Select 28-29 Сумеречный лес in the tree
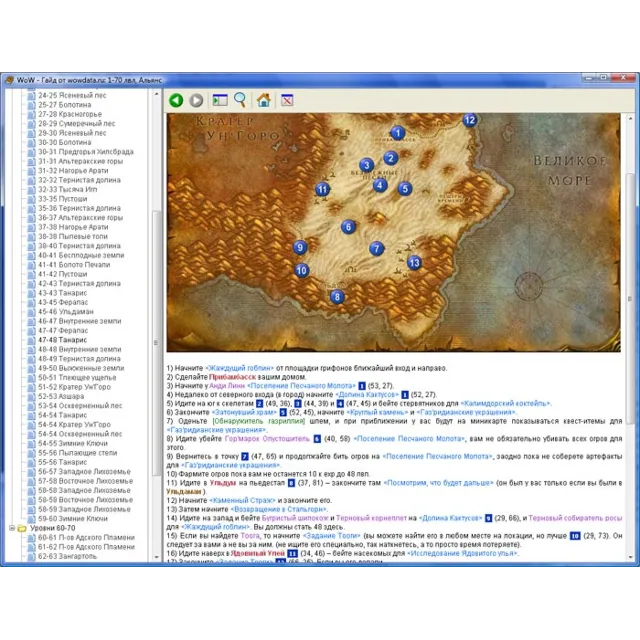The width and height of the screenshot is (640, 640). pos(76,124)
